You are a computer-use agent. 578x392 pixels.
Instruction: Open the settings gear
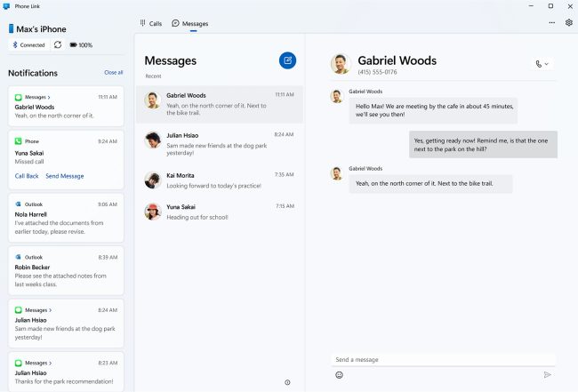pyautogui.click(x=569, y=23)
